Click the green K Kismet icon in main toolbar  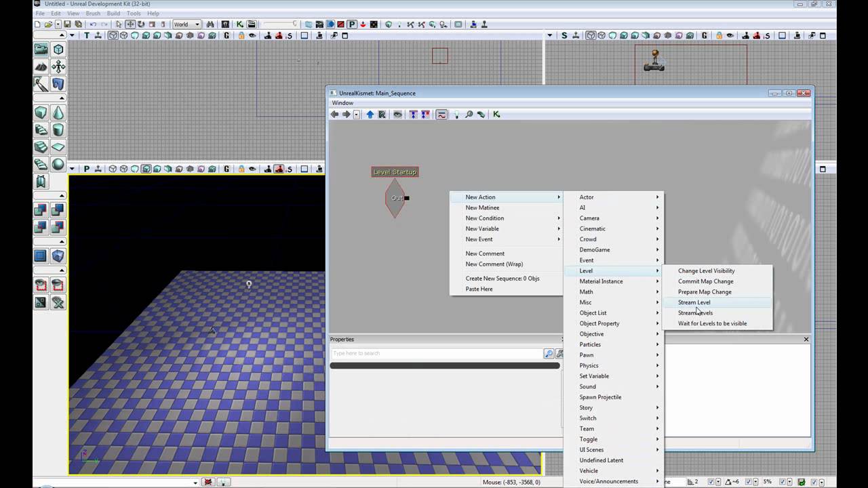239,24
